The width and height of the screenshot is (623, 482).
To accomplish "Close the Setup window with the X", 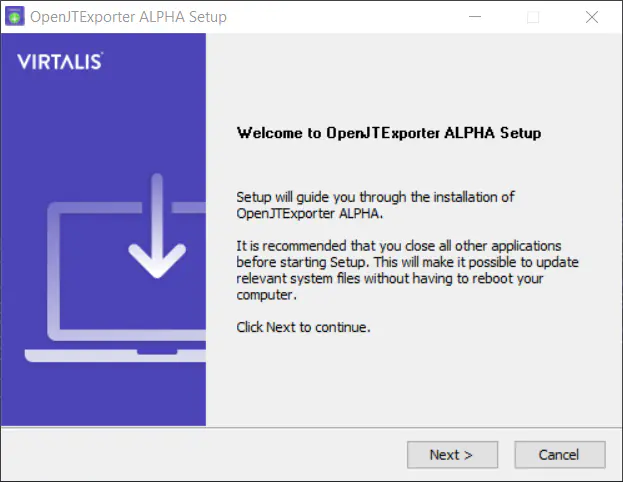I will [x=592, y=17].
